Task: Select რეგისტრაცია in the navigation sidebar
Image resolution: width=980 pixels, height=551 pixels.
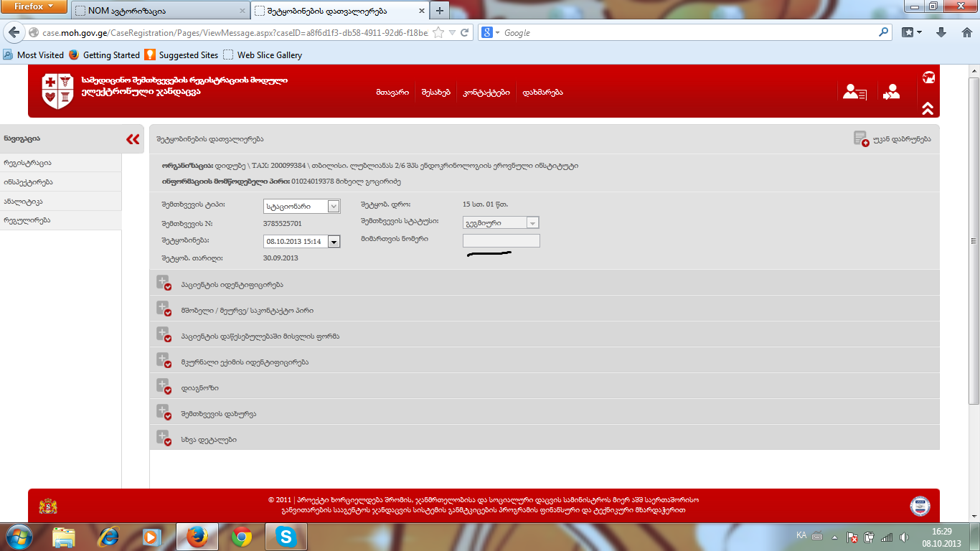Action: [x=27, y=163]
